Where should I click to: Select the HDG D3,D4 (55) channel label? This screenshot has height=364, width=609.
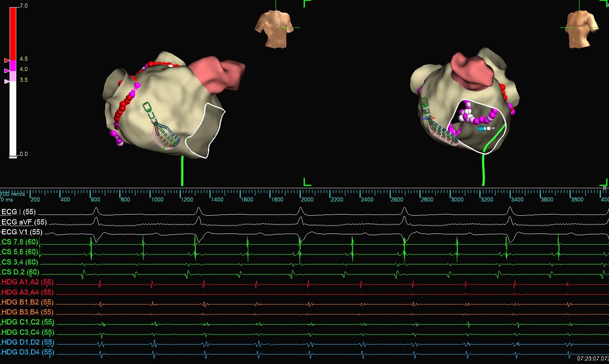tap(27, 352)
